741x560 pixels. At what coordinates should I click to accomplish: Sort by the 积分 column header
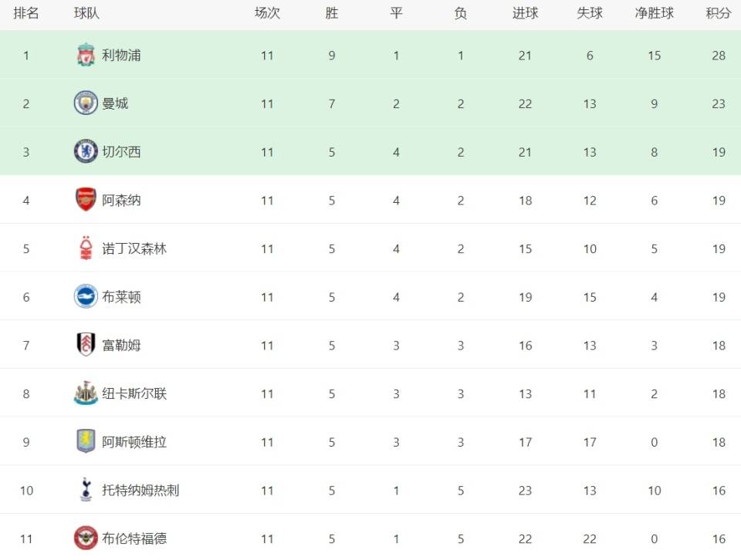[719, 13]
